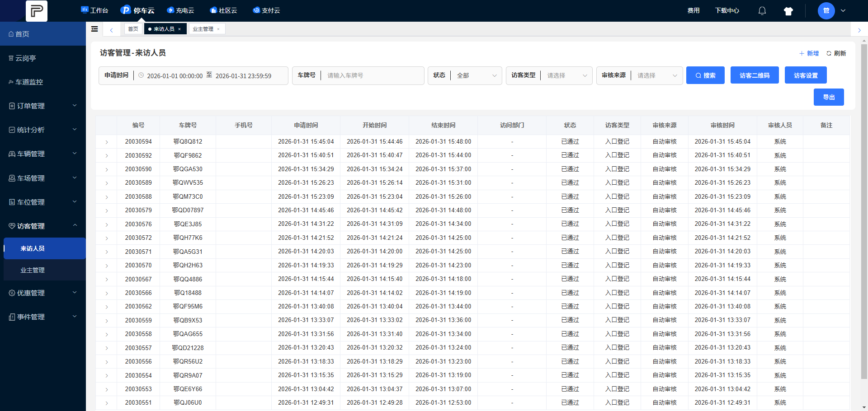Expand 订单管理 in sidebar

(43, 106)
